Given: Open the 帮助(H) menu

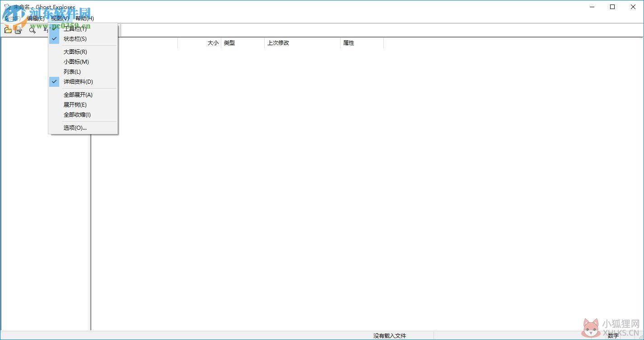Looking at the screenshot, I should (x=84, y=19).
